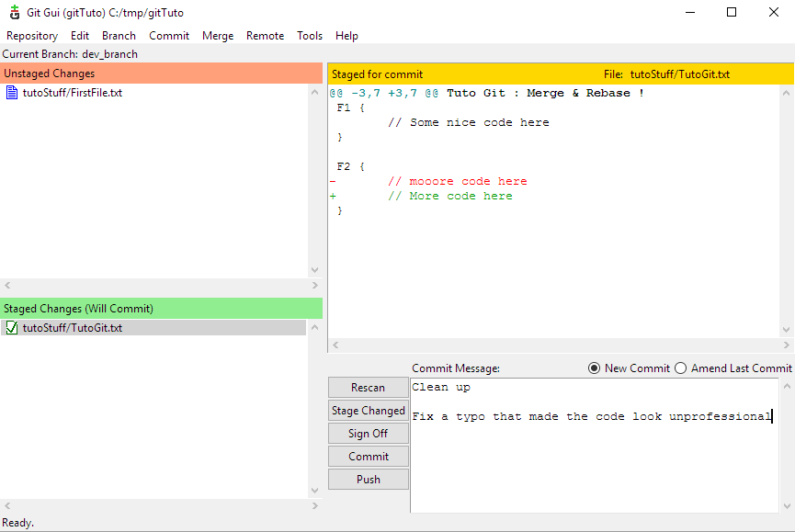Click the commit message scroll up arrow
The image size is (795, 532).
tap(787, 386)
